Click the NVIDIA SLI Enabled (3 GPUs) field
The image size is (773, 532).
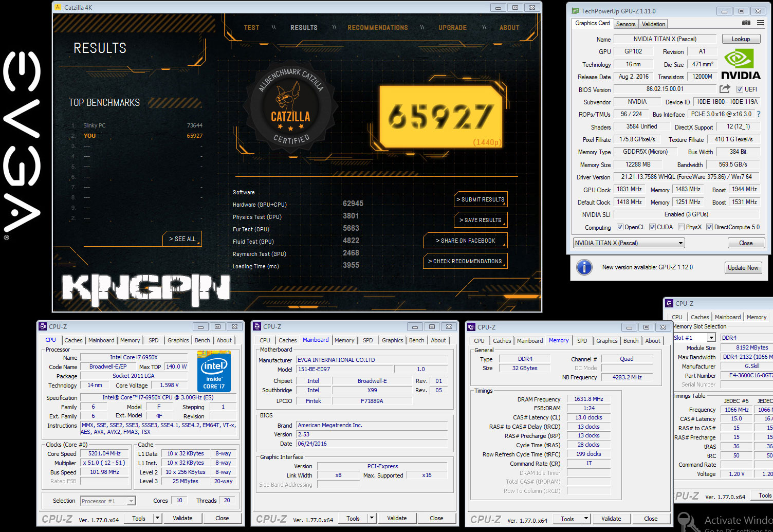(x=686, y=214)
